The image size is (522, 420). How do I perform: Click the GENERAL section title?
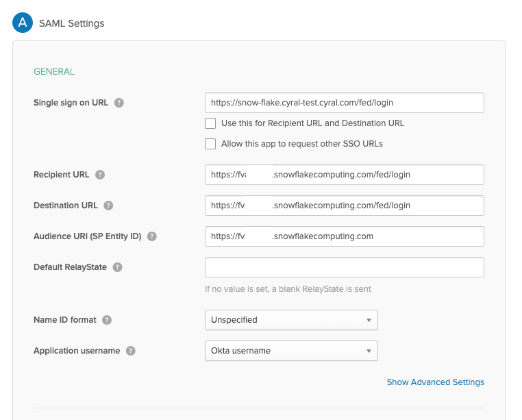[54, 71]
